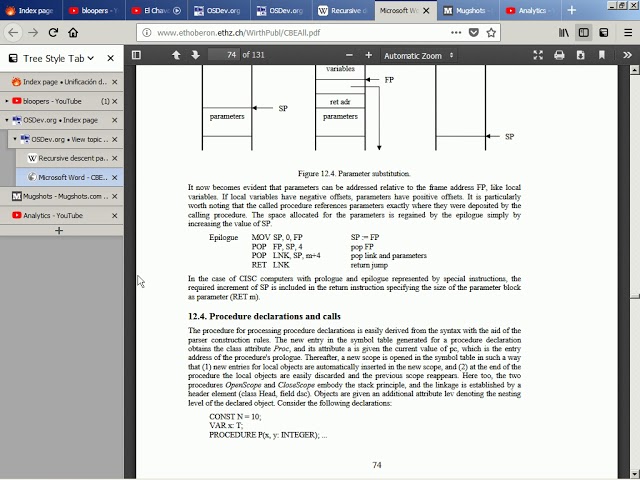Open Tree Style Tab sidebar switcher
Image resolution: width=640 pixels, height=480 pixels.
[x=51, y=58]
